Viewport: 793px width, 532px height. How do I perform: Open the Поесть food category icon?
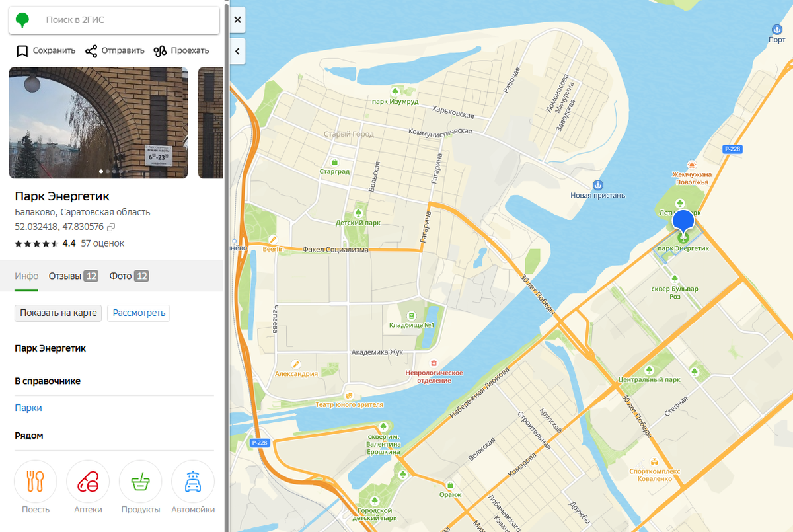pyautogui.click(x=35, y=482)
